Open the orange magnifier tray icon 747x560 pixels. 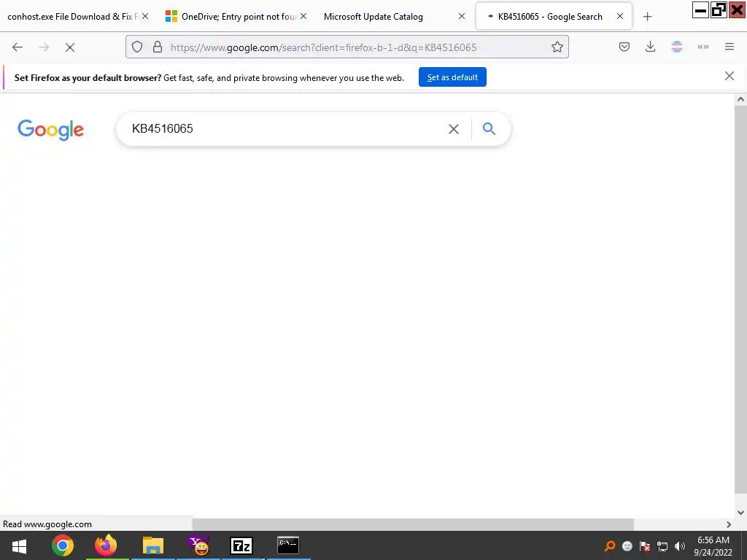610,546
